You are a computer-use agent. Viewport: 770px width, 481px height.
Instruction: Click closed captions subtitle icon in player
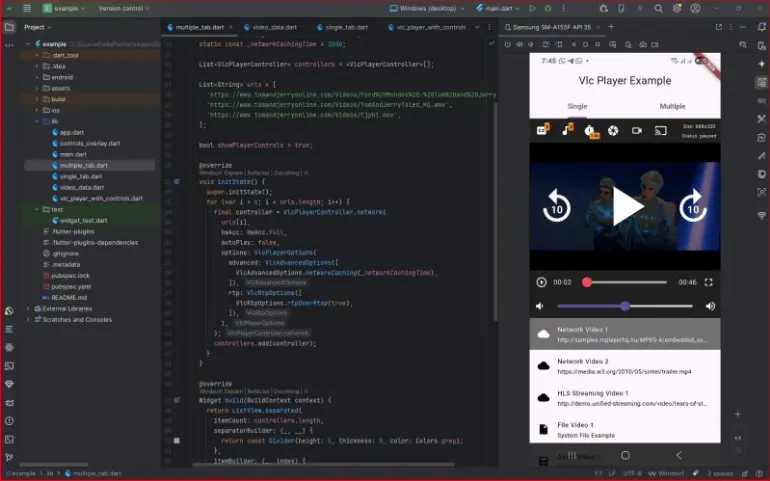543,130
